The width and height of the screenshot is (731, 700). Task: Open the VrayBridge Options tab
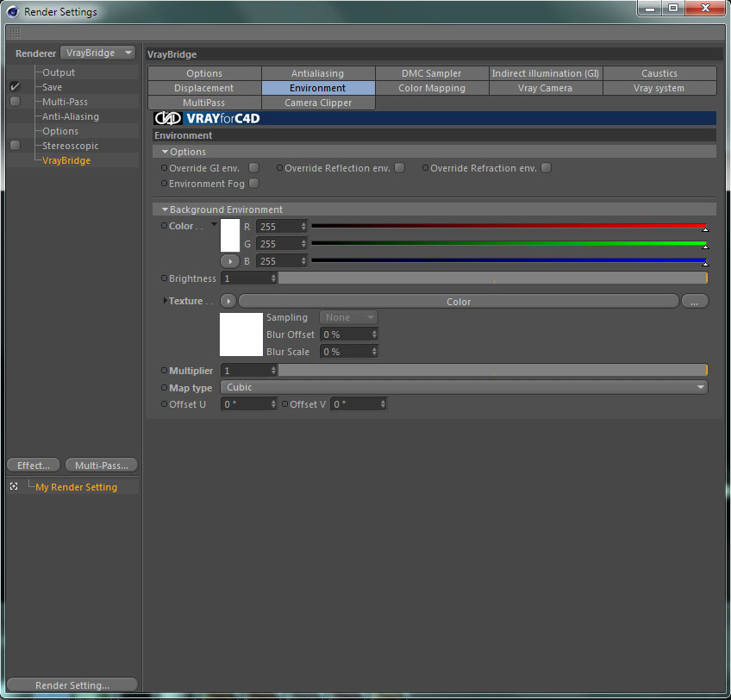tap(204, 73)
